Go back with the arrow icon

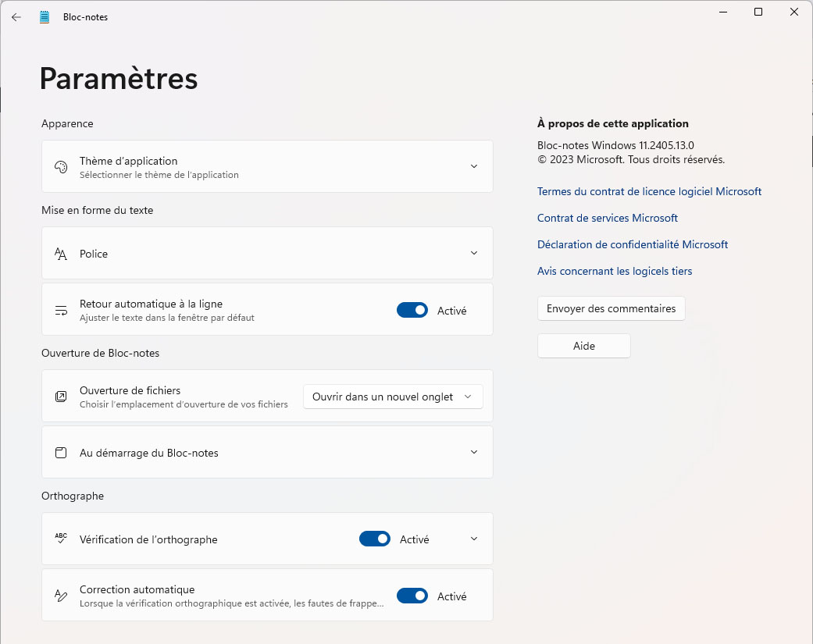(16, 17)
